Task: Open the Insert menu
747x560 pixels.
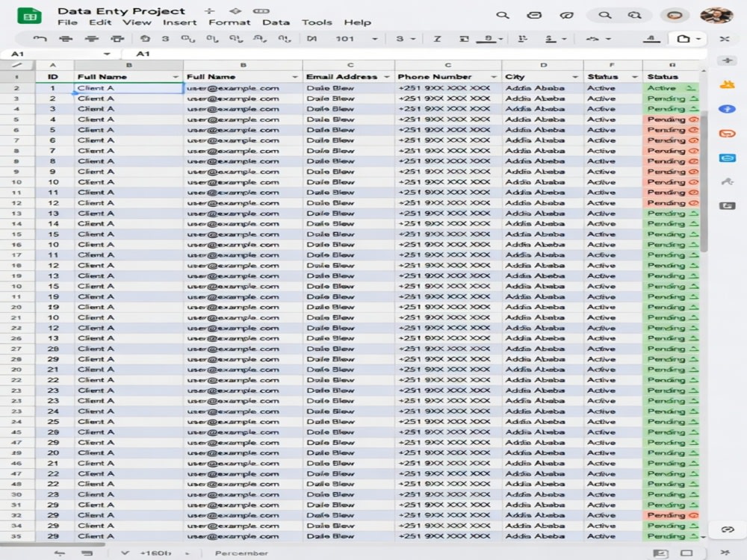Action: (179, 22)
